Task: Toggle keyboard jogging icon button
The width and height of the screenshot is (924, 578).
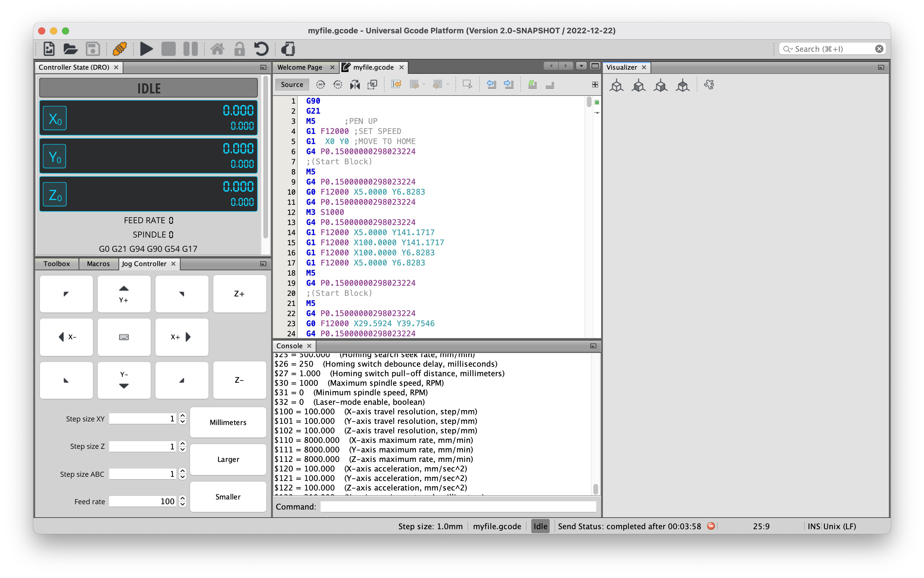Action: [x=124, y=337]
